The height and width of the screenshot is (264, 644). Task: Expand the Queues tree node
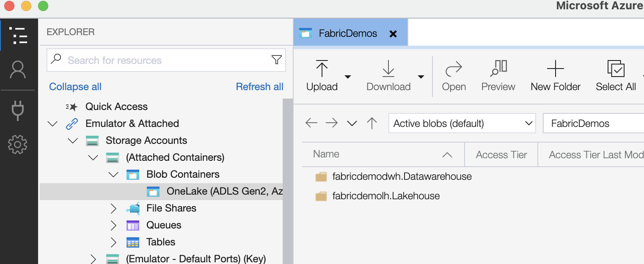[x=113, y=225]
